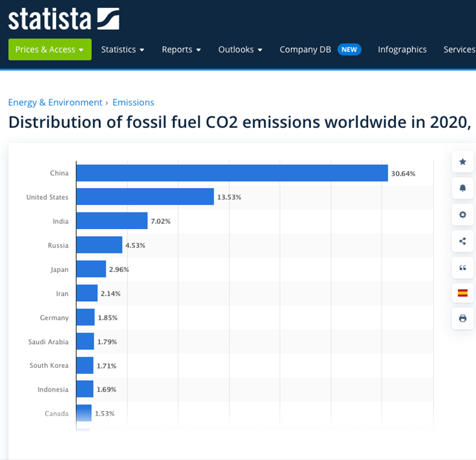
Task: Open the Services menu item
Action: 459,49
